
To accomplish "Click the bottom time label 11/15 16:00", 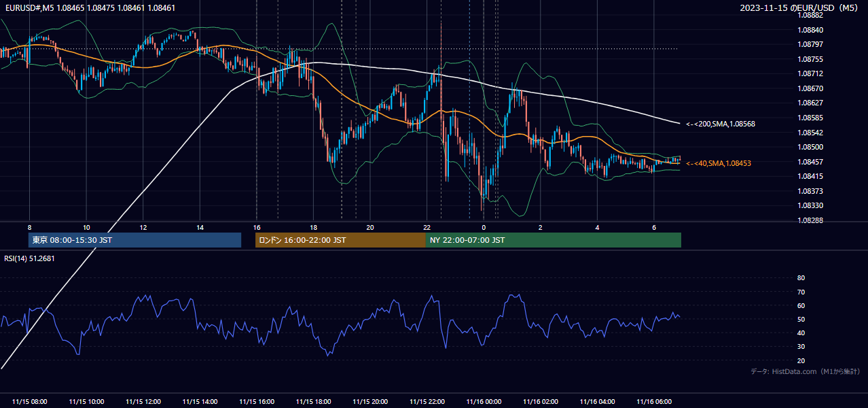I will (257, 402).
